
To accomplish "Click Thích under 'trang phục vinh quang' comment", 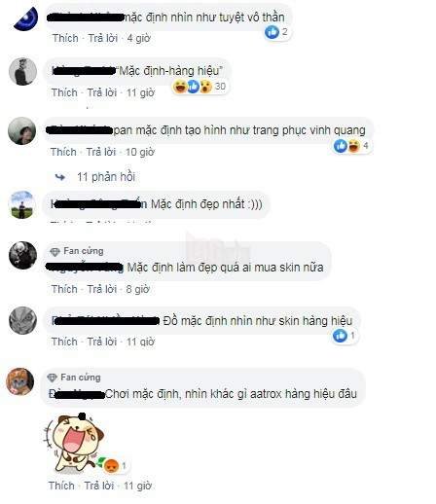I will coord(63,152).
